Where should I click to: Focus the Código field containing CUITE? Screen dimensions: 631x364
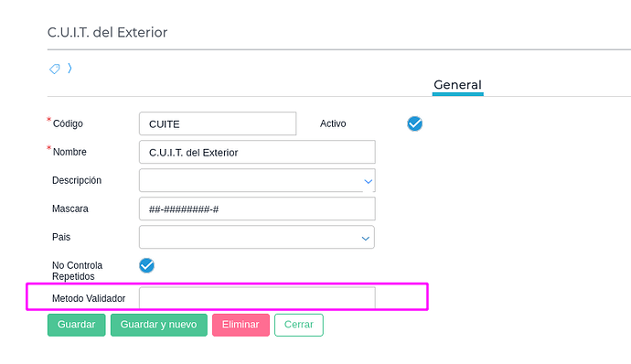pos(218,123)
